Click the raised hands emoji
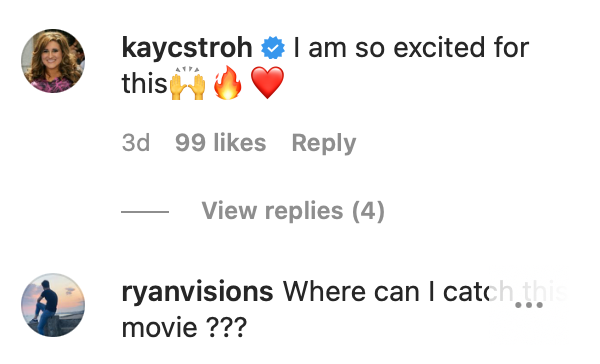 pos(187,83)
